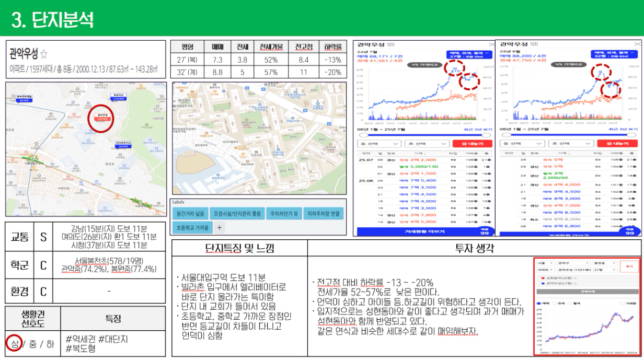This screenshot has height=360, width=644.
Task: Open the 관악우성 (1597세대) complex dropdown
Action: 573,270
